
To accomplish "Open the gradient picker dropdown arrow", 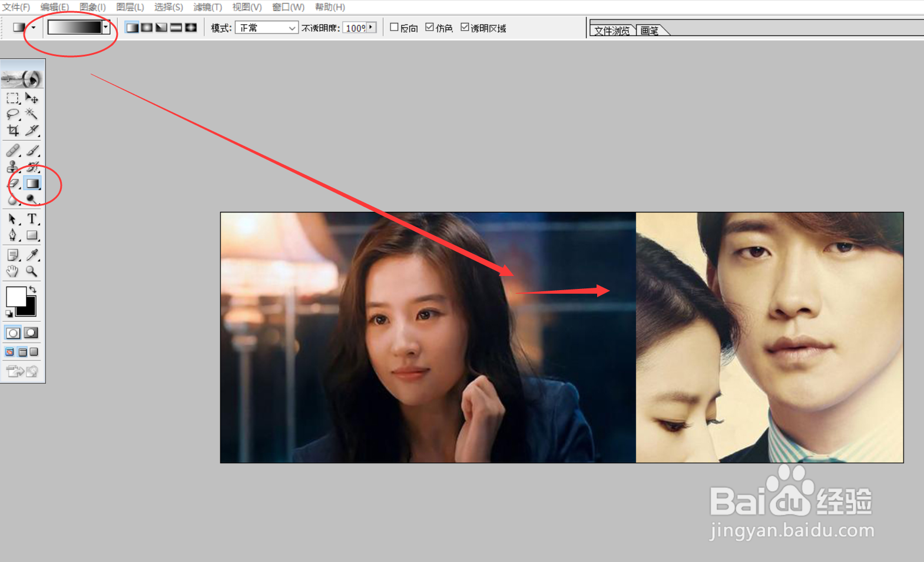I will pos(106,27).
